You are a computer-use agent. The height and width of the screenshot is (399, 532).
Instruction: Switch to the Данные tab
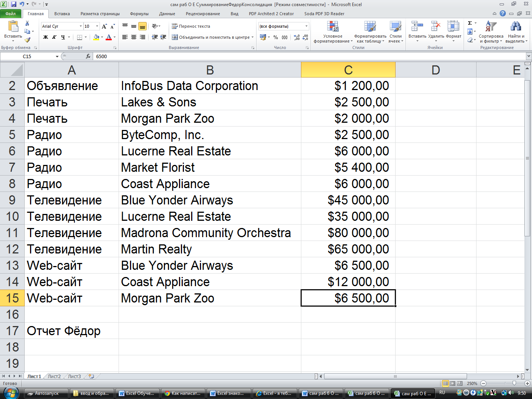(167, 14)
